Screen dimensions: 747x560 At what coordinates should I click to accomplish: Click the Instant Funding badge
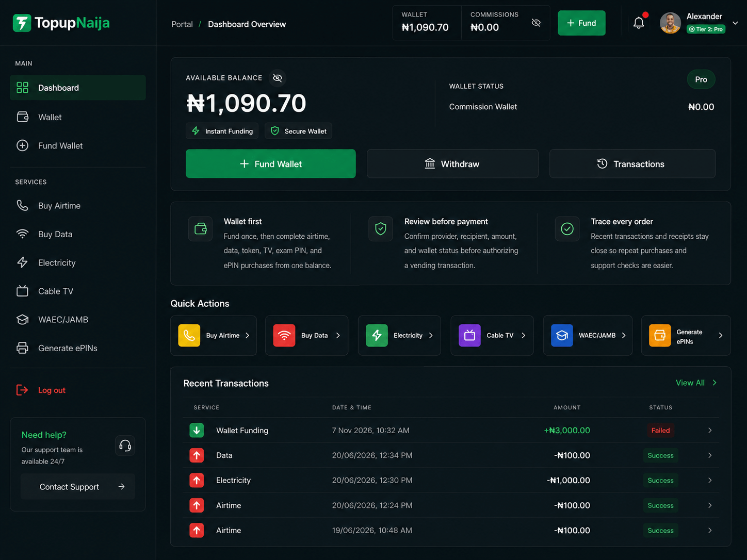click(222, 131)
